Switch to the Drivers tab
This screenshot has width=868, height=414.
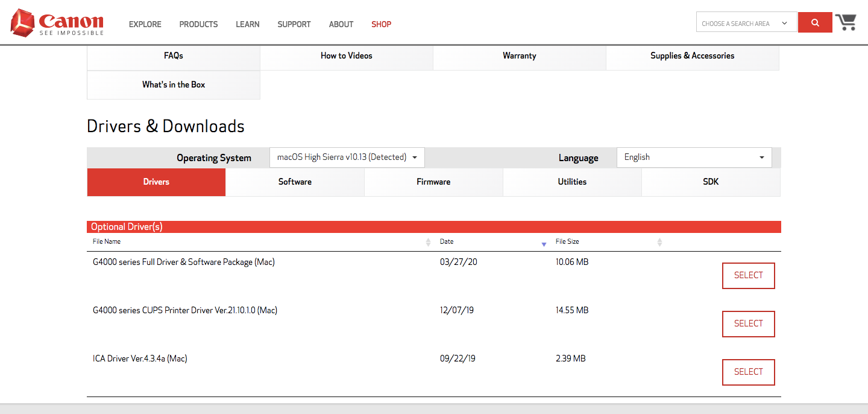coord(157,182)
